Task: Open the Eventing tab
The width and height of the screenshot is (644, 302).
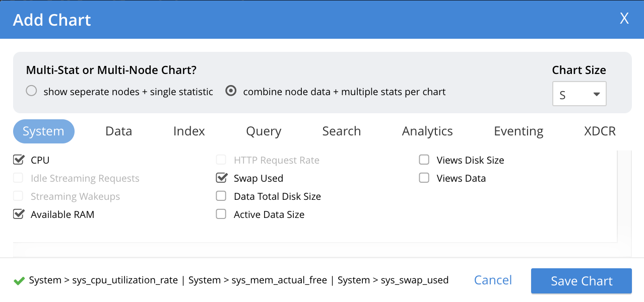Action: 519,131
